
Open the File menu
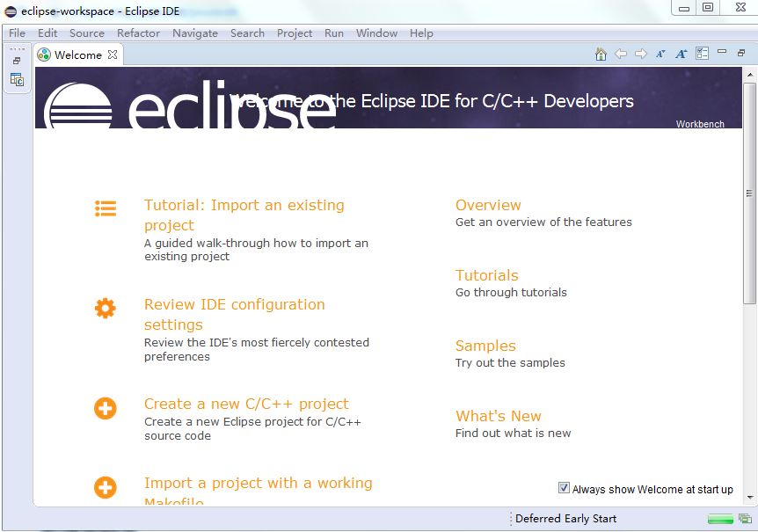point(17,33)
